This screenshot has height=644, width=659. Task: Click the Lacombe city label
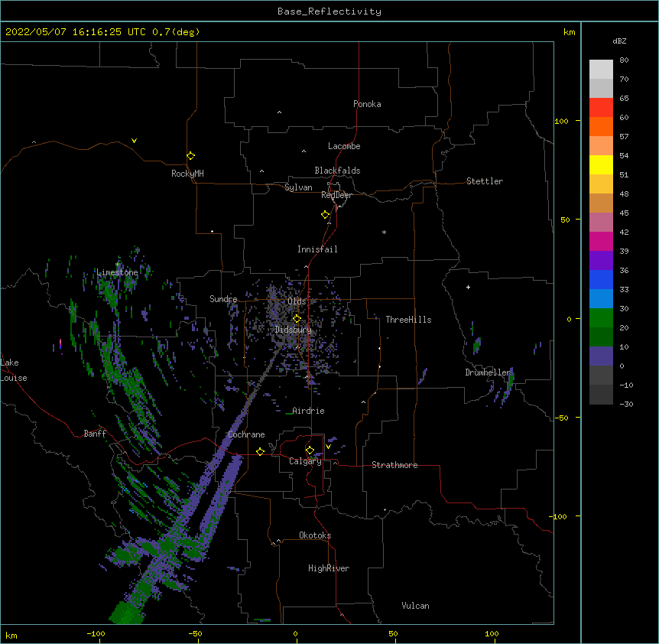344,146
